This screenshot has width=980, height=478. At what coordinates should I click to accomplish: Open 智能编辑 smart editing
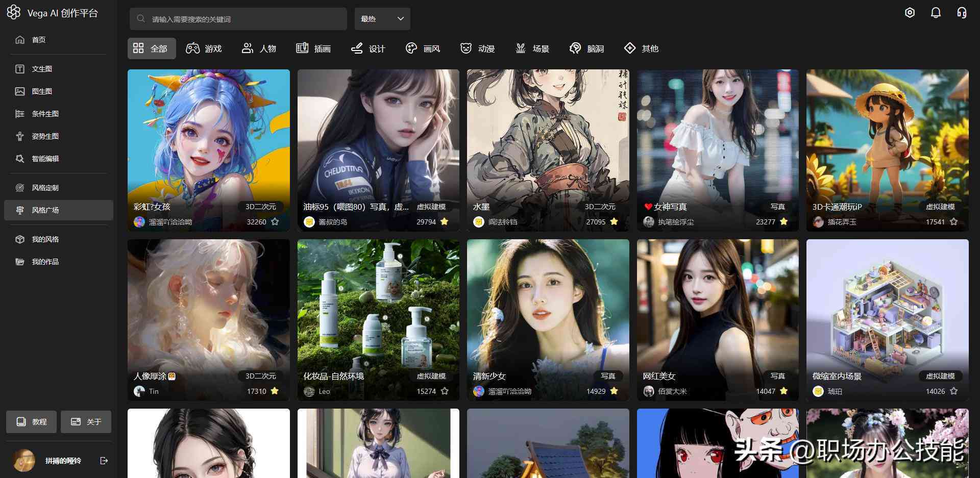59,159
